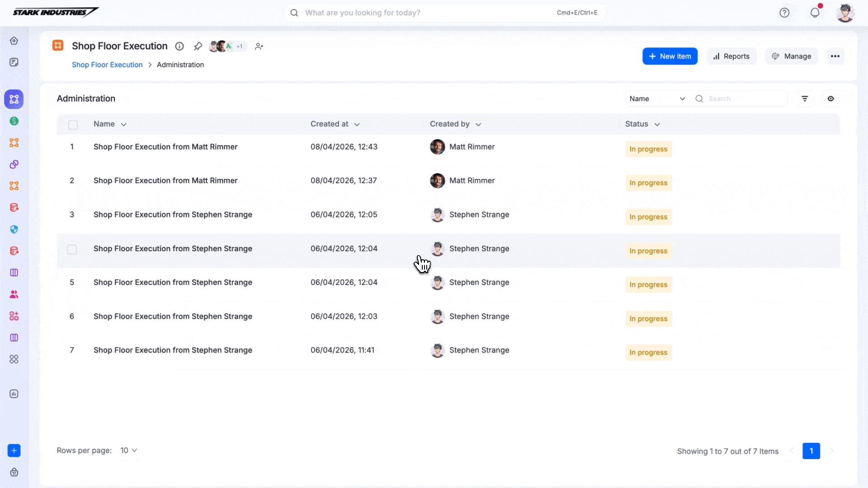868x488 pixels.
Task: Toggle column visibility eye icon
Action: (830, 99)
